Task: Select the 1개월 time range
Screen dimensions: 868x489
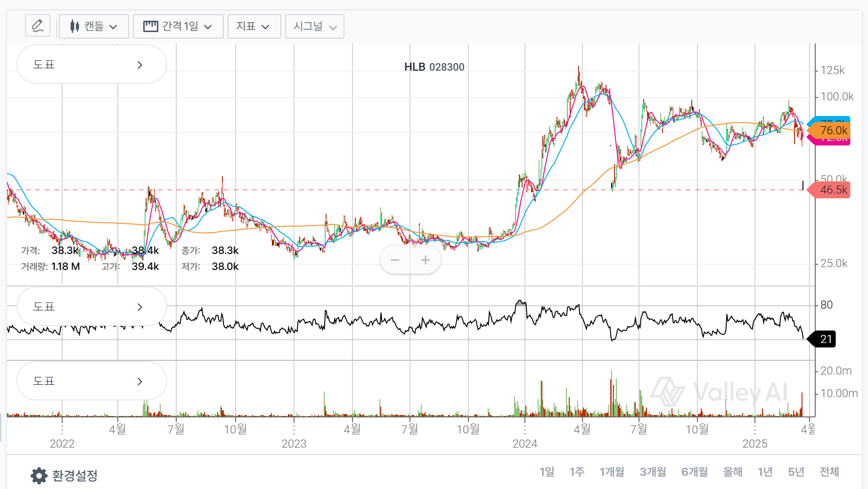Action: [x=612, y=472]
